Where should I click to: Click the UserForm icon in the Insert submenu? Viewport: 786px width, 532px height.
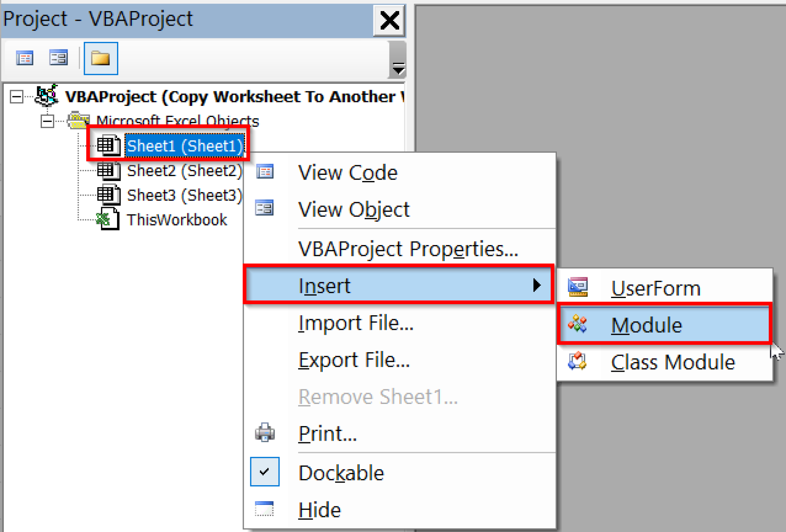[577, 286]
